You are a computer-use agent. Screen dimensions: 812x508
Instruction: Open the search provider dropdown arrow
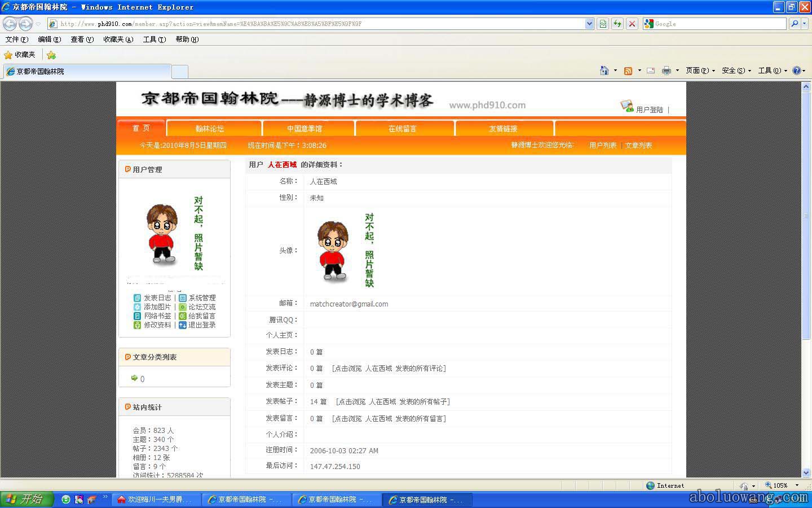(805, 24)
